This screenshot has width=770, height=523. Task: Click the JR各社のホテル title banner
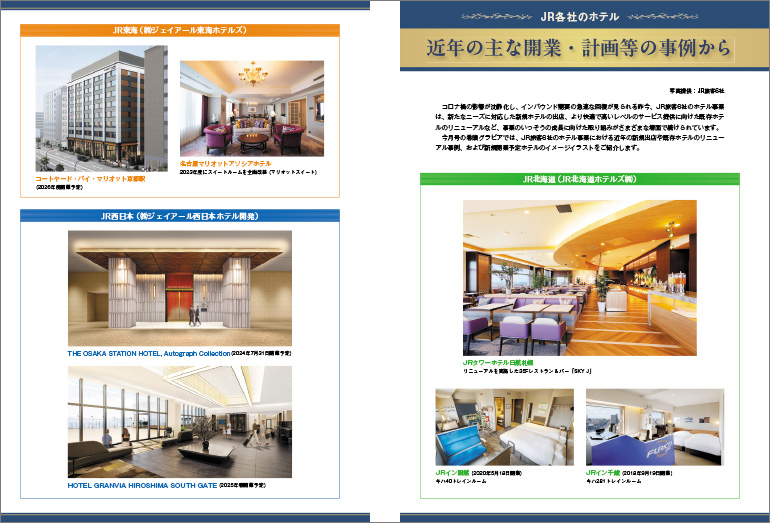point(579,17)
